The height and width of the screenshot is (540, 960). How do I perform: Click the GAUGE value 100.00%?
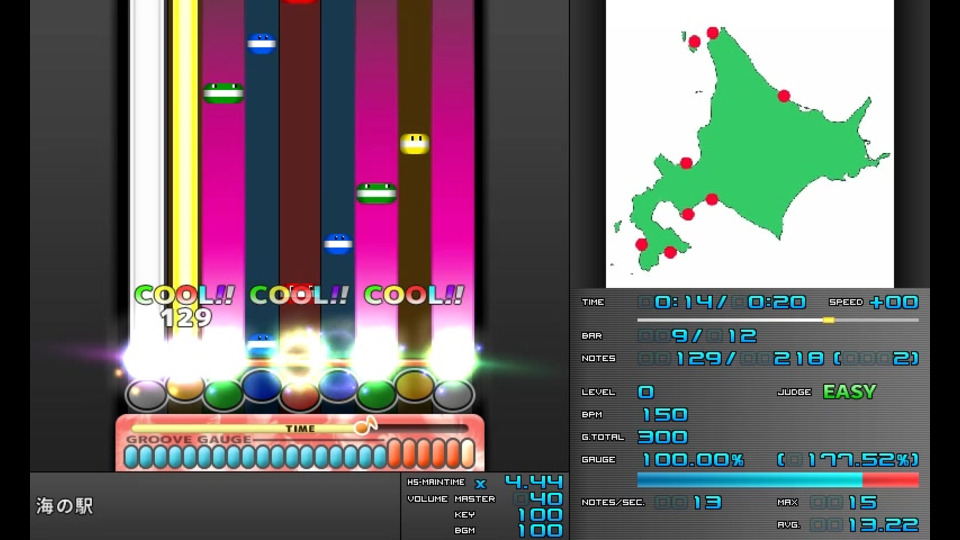(692, 460)
